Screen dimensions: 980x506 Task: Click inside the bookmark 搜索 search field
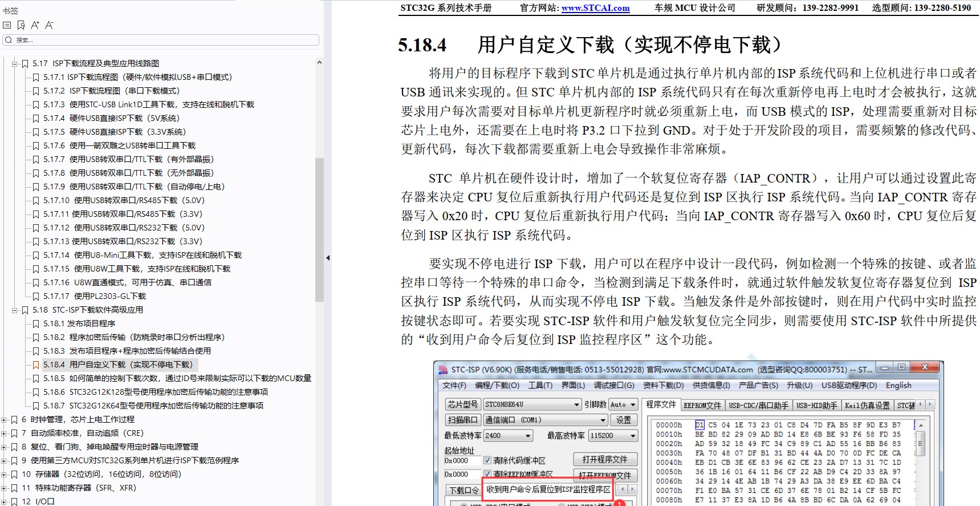pyautogui.click(x=161, y=40)
